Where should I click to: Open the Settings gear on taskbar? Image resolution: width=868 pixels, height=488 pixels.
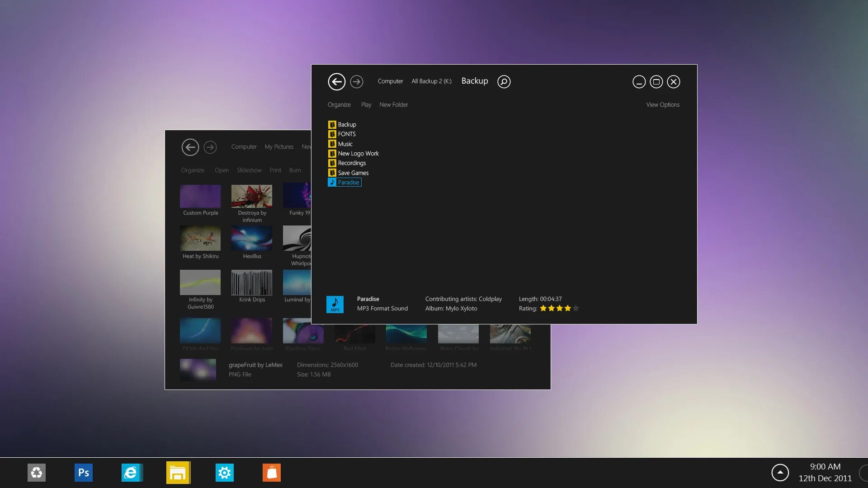point(225,473)
